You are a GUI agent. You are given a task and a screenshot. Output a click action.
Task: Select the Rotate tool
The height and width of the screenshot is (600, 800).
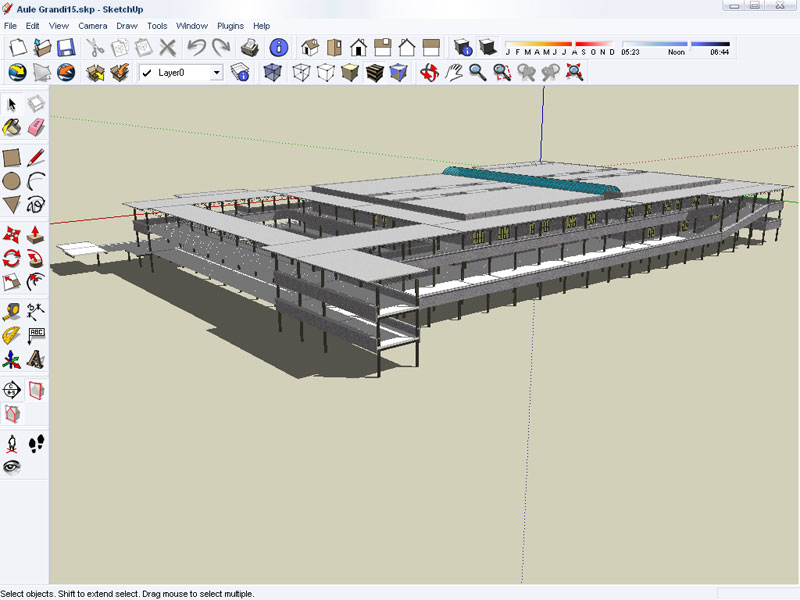(12, 258)
